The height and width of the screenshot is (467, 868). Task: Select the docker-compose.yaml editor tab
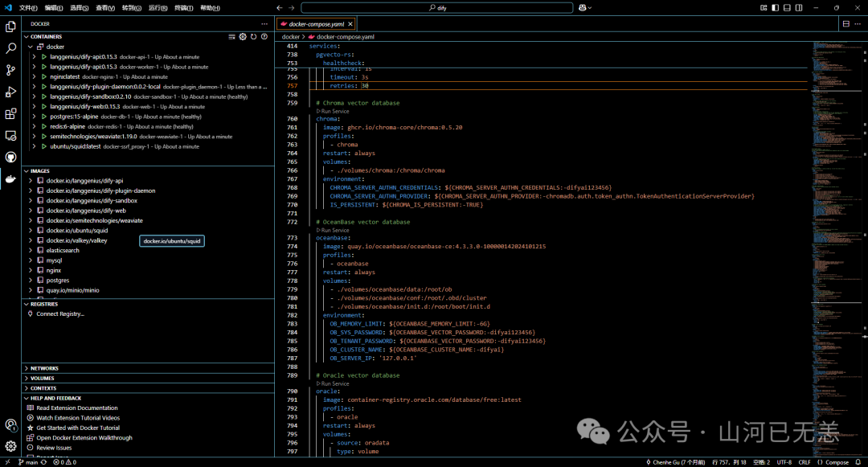click(x=316, y=24)
